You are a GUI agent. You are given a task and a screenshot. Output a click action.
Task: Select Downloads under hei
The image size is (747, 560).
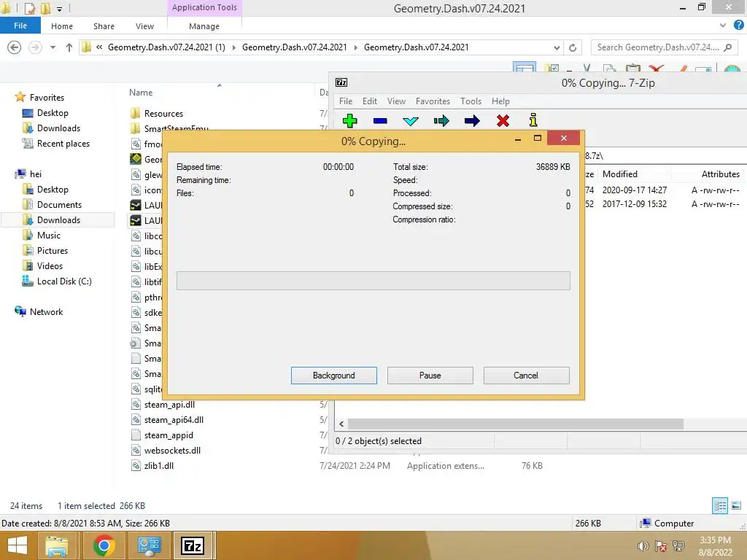[x=58, y=220]
